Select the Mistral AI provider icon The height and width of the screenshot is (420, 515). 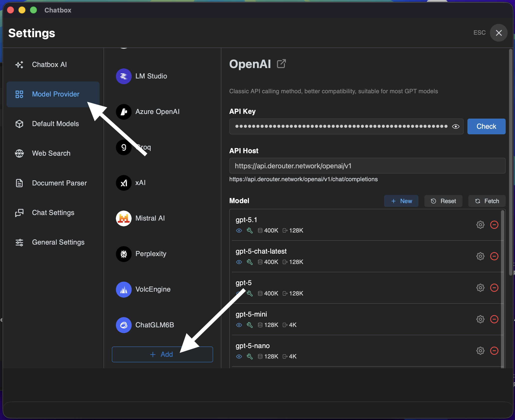[x=124, y=218]
